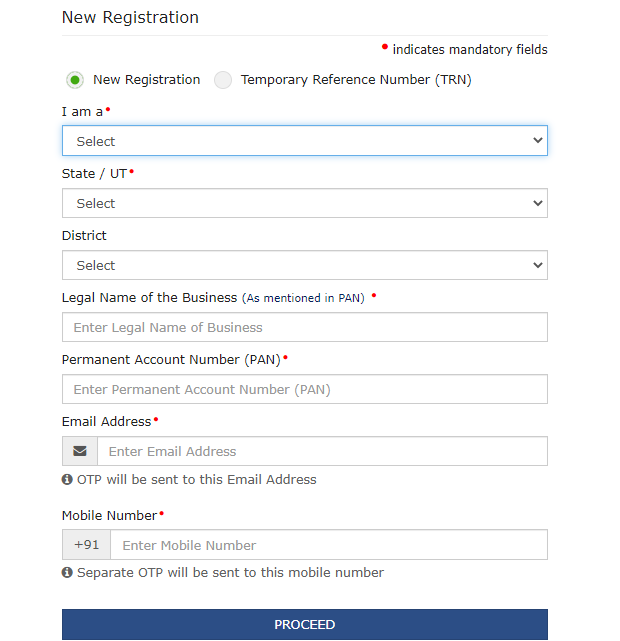Click the New Registration radio label text
The image size is (620, 641).
[x=147, y=80]
